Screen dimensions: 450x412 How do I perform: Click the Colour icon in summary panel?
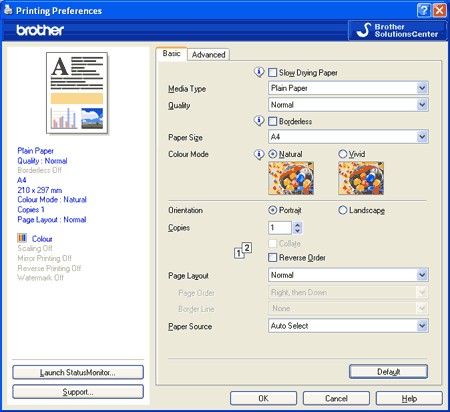pyautogui.click(x=22, y=238)
